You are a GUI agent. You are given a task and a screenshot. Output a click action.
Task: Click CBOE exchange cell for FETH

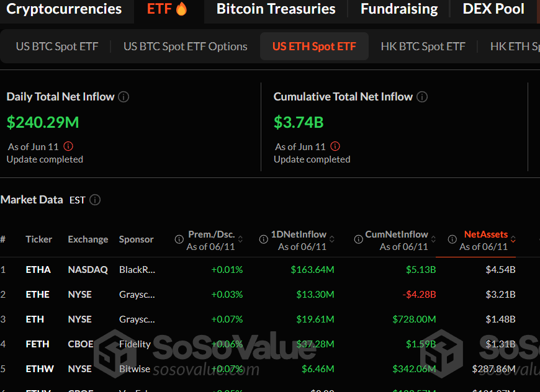click(81, 344)
